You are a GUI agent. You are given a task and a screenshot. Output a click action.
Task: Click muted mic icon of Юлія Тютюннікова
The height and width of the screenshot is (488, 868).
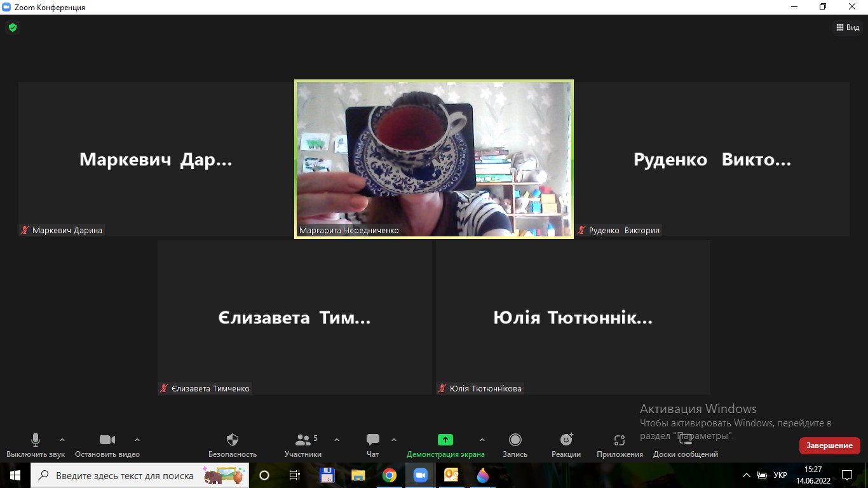point(442,388)
